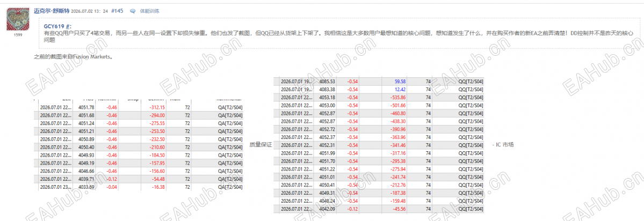Select loss value -187.38
The width and height of the screenshot is (644, 221).
(397, 192)
